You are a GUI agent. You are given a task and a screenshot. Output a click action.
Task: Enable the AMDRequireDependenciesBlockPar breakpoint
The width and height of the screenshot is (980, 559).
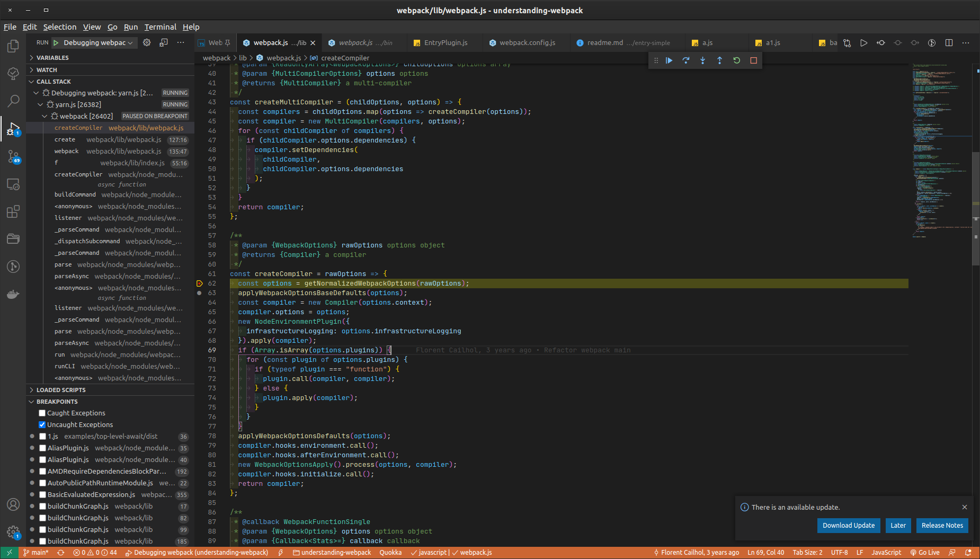pyautogui.click(x=41, y=471)
